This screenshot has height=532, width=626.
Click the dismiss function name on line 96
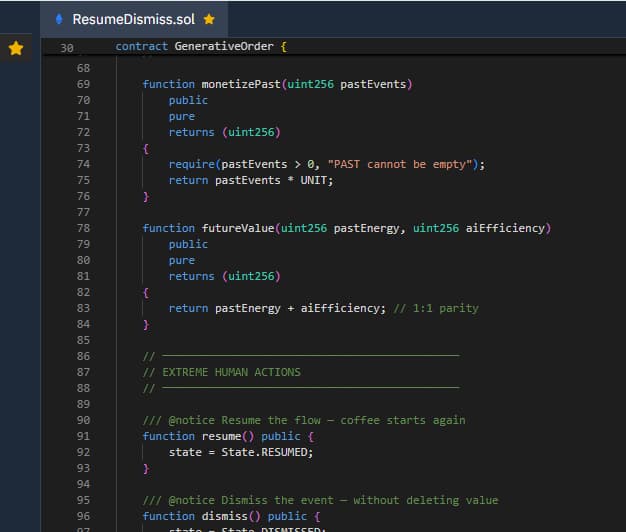224,516
